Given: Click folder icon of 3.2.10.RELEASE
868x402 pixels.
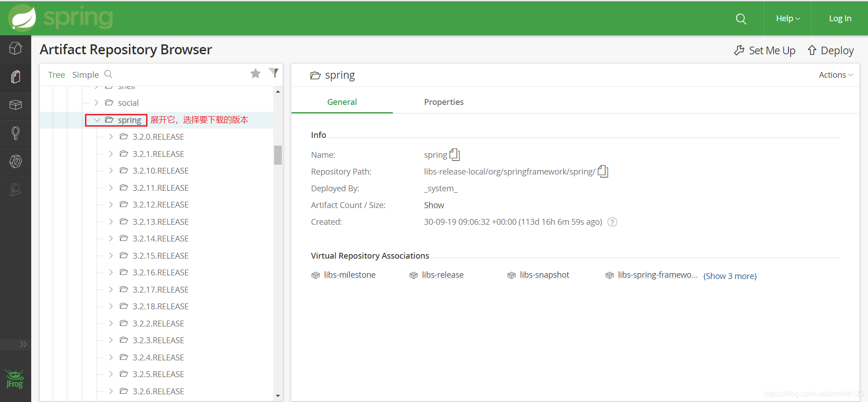Looking at the screenshot, I should coord(124,170).
